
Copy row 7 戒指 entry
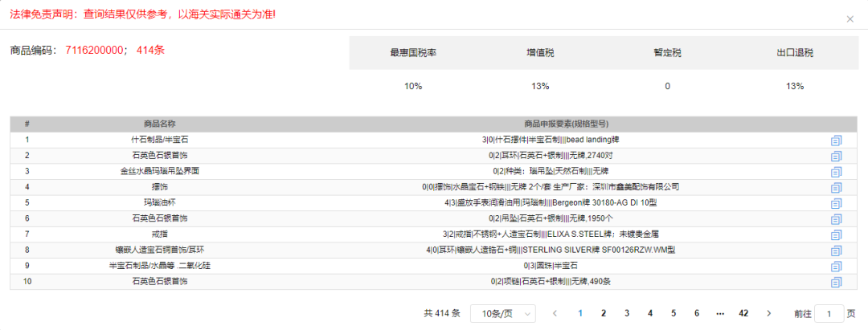click(x=836, y=235)
